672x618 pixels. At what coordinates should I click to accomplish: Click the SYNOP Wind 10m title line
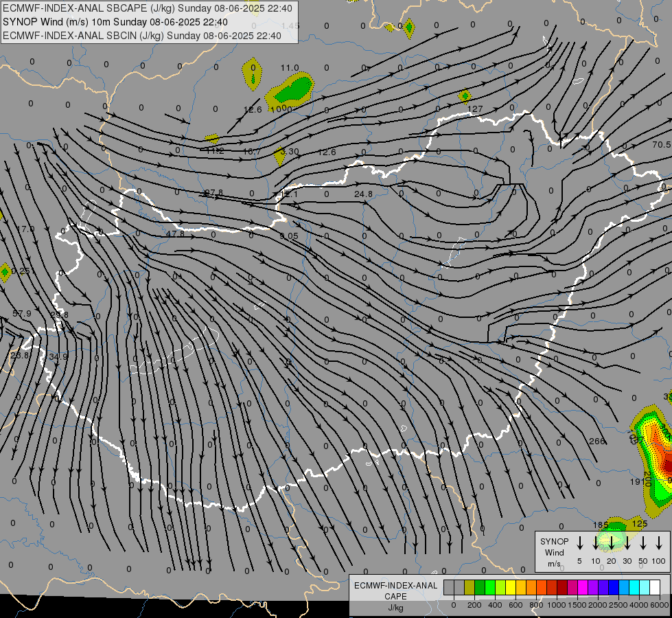pyautogui.click(x=115, y=22)
